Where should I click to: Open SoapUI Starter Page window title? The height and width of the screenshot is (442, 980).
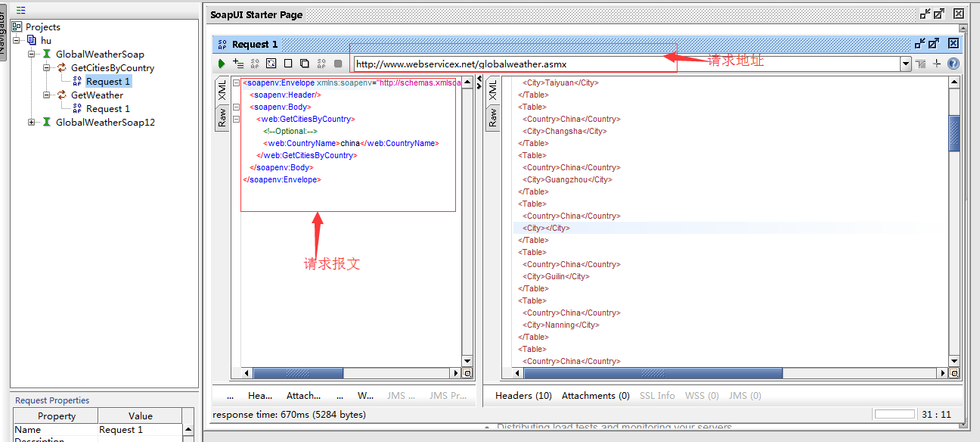tap(256, 14)
